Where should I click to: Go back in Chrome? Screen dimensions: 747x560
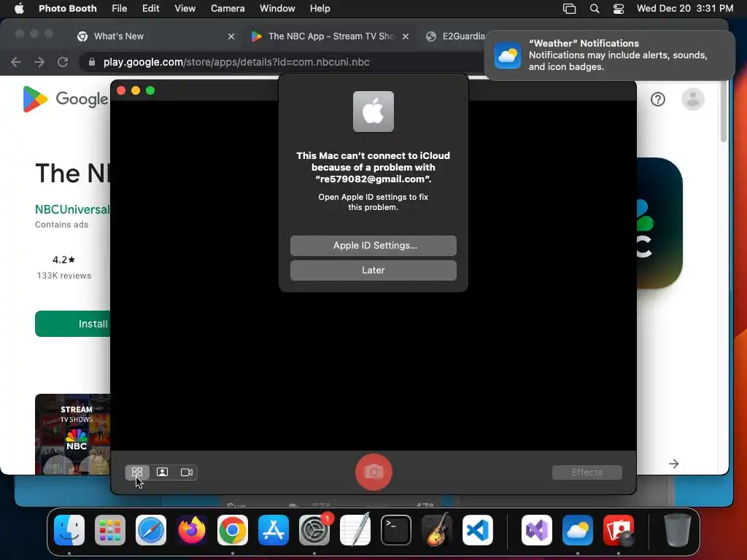click(x=16, y=62)
